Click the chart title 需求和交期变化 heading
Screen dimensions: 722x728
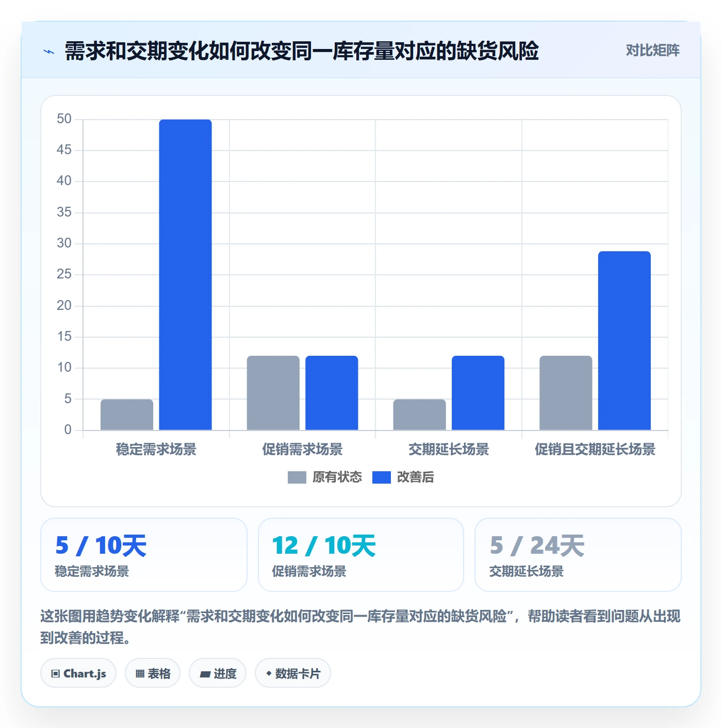[x=302, y=51]
